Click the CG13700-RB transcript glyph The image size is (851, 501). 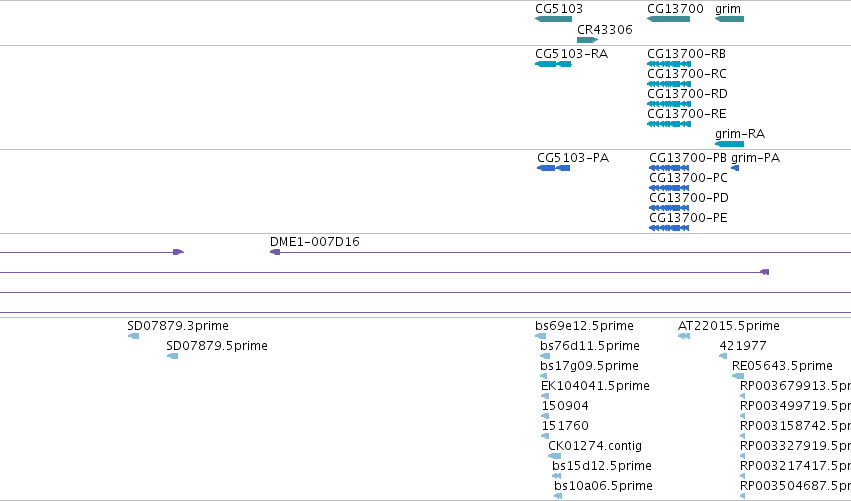(x=669, y=64)
